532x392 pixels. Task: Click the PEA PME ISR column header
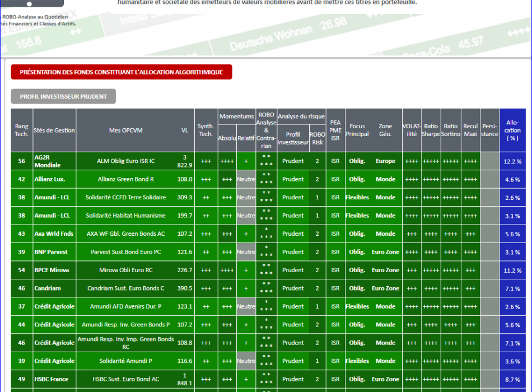[x=335, y=130]
